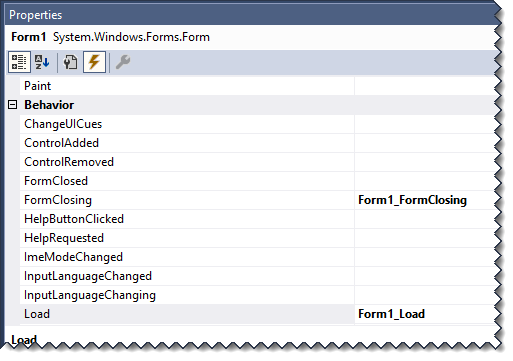The width and height of the screenshot is (513, 361).
Task: Show the Properties page icon
Action: point(70,62)
